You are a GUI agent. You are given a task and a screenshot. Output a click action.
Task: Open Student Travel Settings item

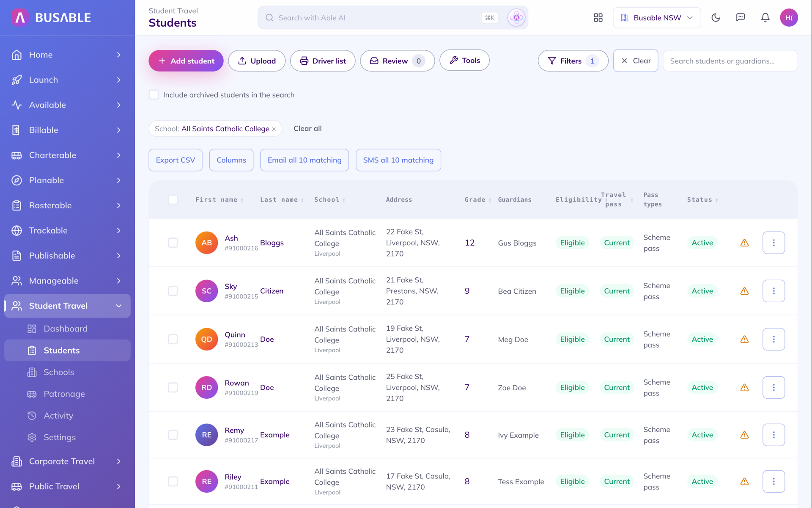click(x=67, y=437)
